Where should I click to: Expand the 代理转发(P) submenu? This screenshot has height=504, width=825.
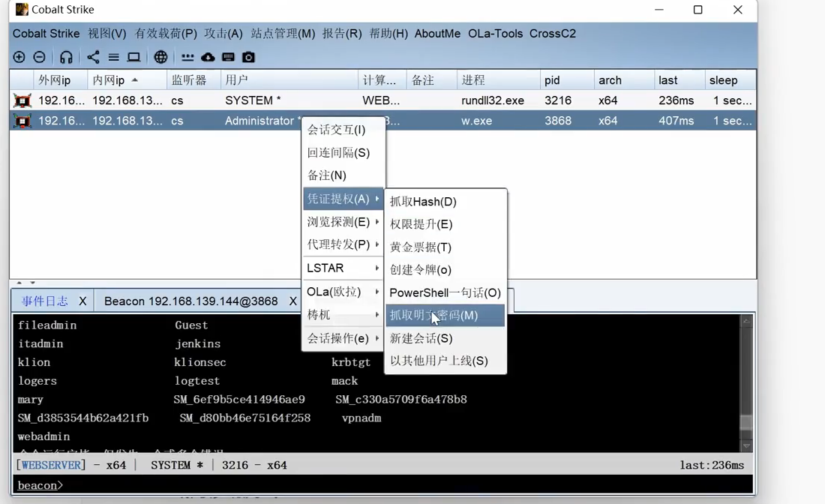343,244
